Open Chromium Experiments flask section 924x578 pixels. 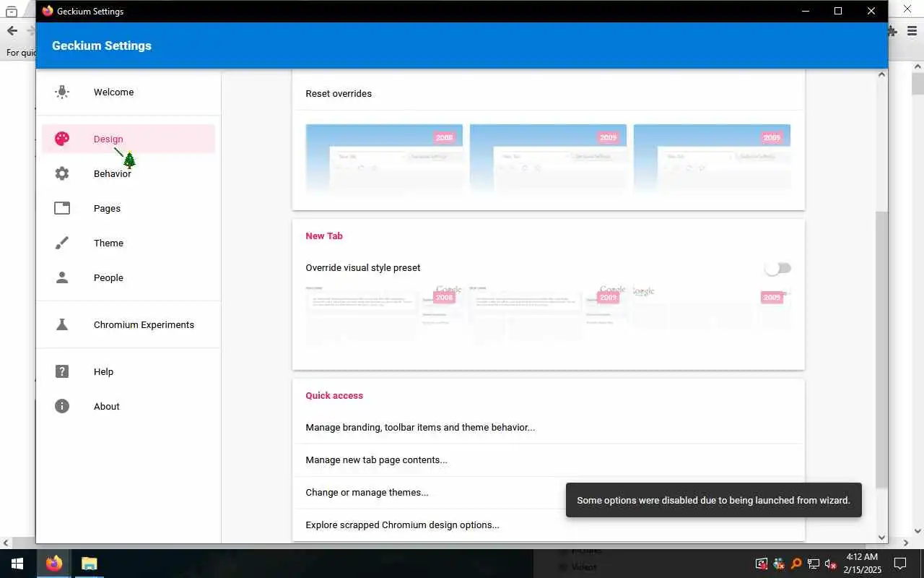128,324
